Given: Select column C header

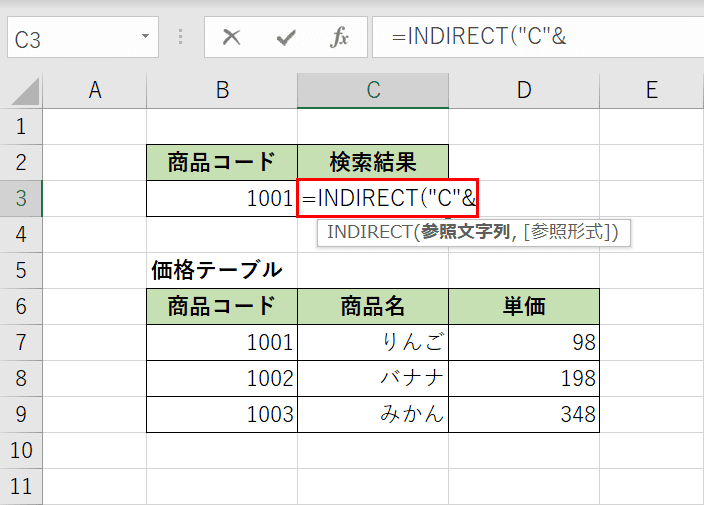Looking at the screenshot, I should pyautogui.click(x=373, y=90).
